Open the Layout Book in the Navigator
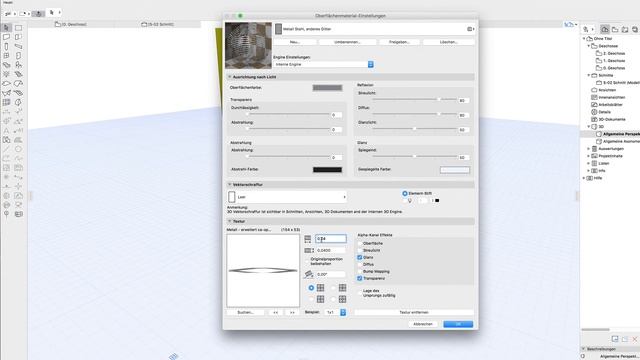The width and height of the screenshot is (640, 360). click(625, 29)
